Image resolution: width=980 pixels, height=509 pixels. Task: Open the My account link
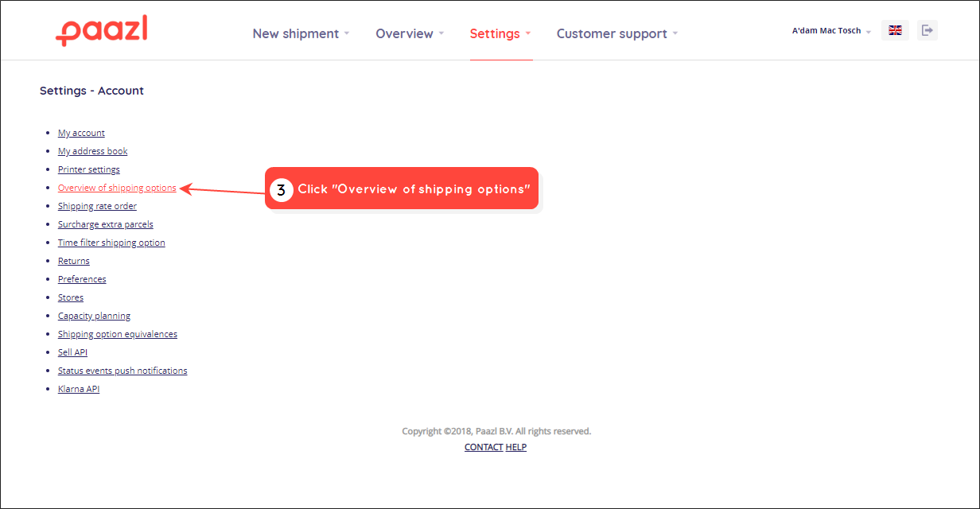coord(81,133)
